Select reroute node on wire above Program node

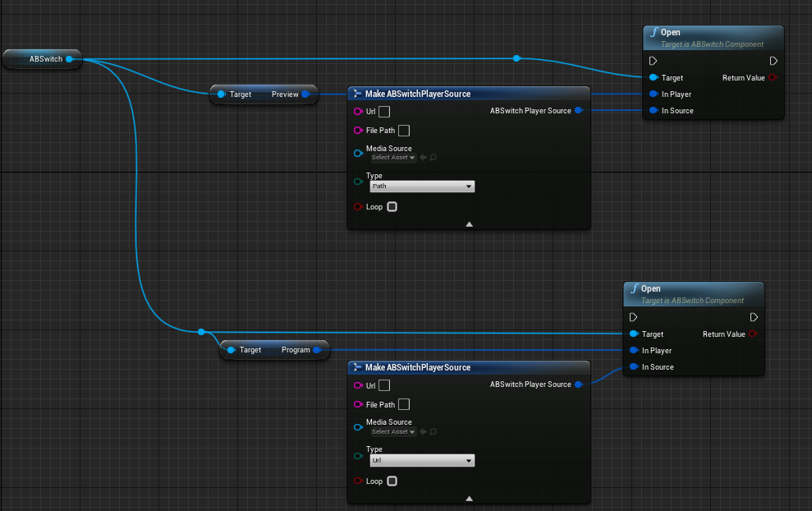[x=201, y=332]
